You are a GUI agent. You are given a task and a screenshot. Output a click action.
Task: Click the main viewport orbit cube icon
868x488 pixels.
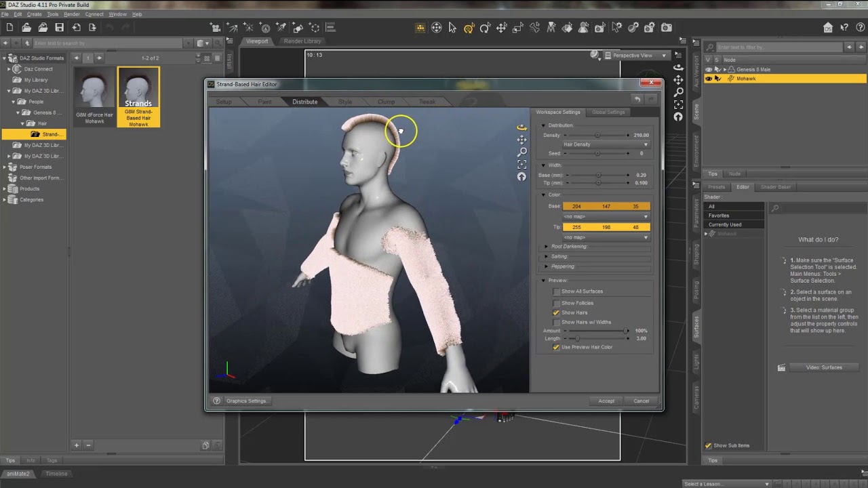tap(678, 67)
